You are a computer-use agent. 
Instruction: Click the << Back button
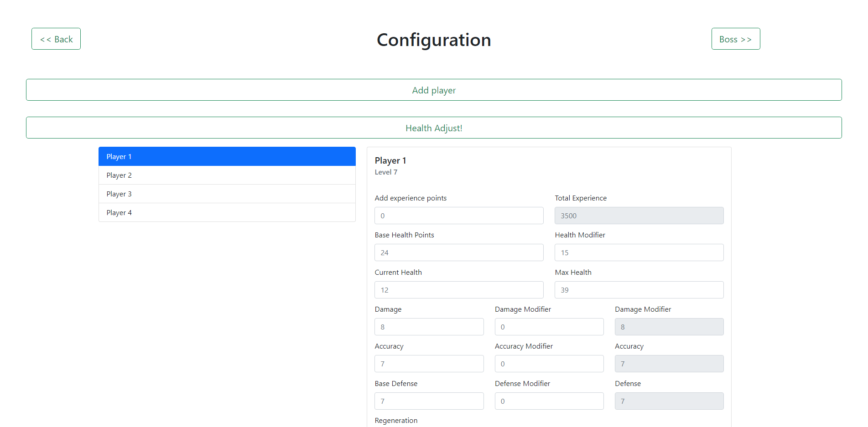click(56, 39)
